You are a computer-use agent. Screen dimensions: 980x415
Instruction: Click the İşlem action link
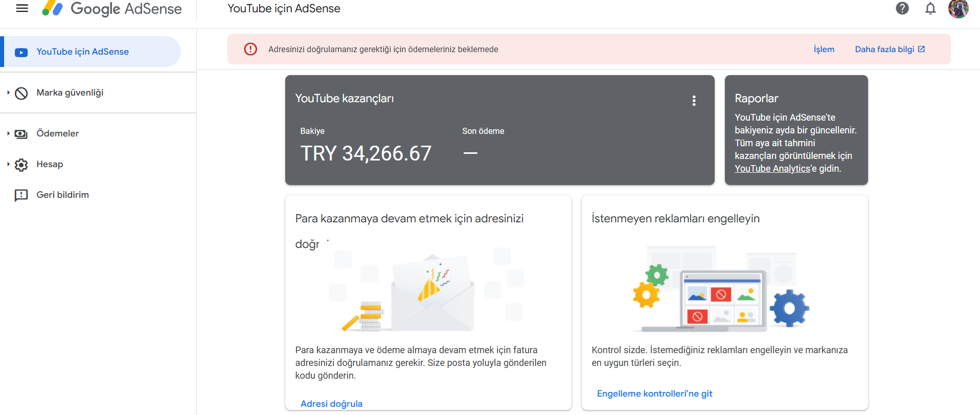824,49
